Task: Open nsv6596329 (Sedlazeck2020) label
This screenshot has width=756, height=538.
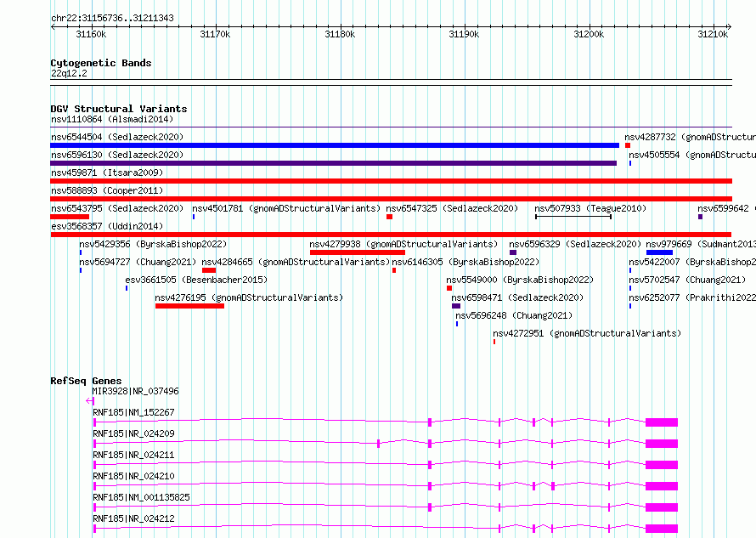Action: coord(575,244)
